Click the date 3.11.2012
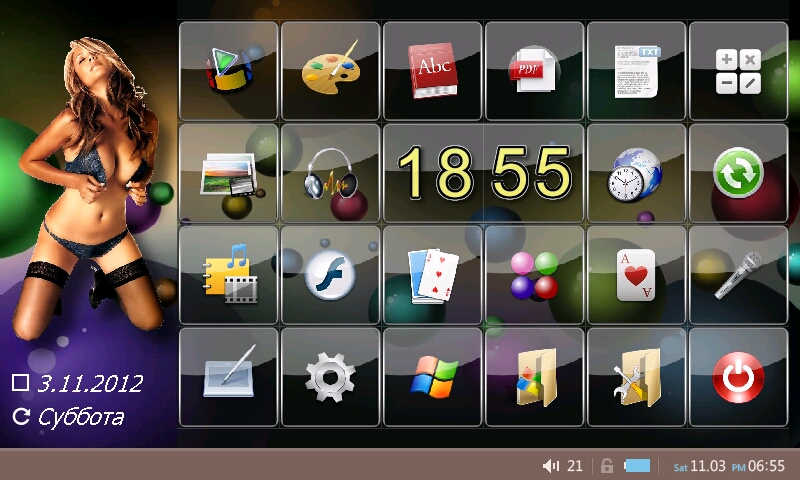 click(90, 384)
